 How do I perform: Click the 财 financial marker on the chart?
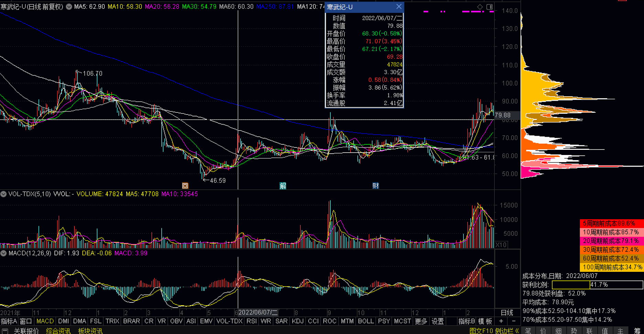375,186
